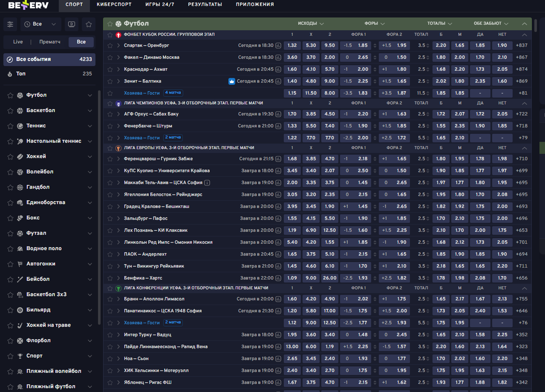Image resolution: width=545 pixels, height=392 pixels.
Task: Select odds 26.00 on Хартс win
Action: (x=330, y=278)
